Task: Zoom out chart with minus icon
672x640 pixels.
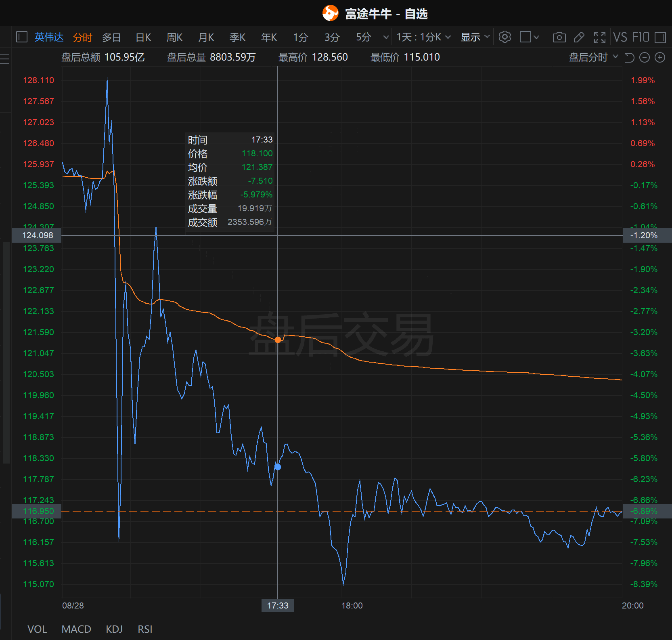Action: (x=645, y=58)
